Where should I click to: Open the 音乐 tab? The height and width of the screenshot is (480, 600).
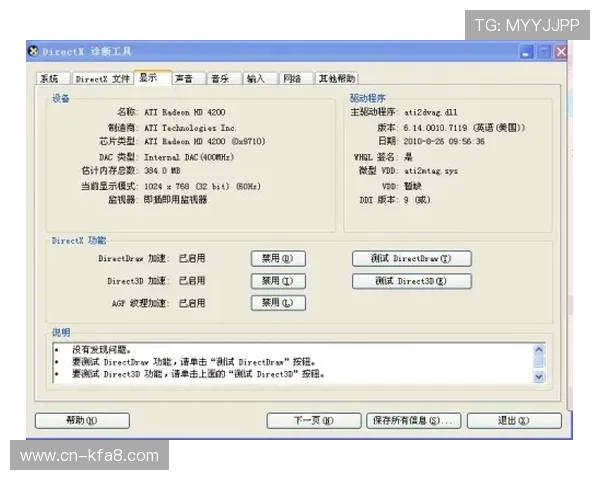click(219, 78)
